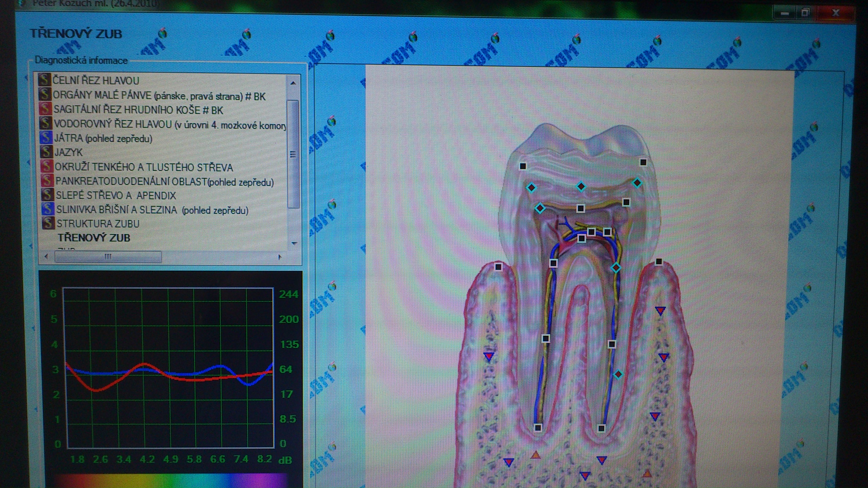Click the square marker at left root apex

pyautogui.click(x=538, y=428)
